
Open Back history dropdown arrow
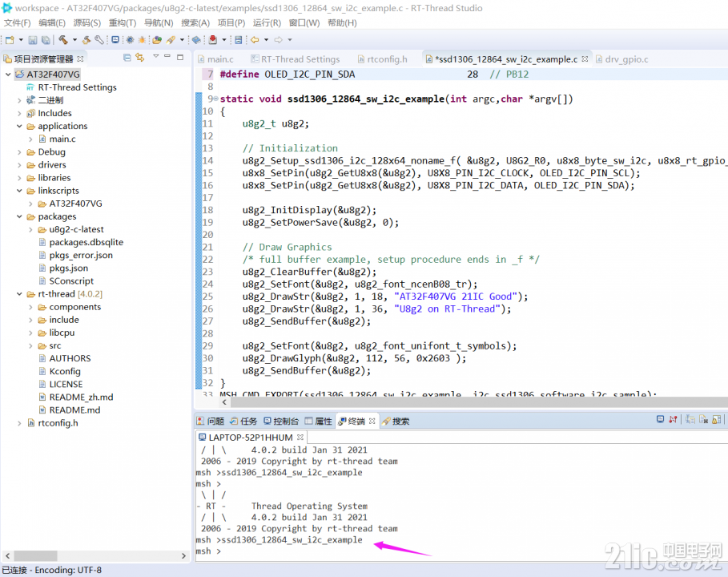point(266,40)
